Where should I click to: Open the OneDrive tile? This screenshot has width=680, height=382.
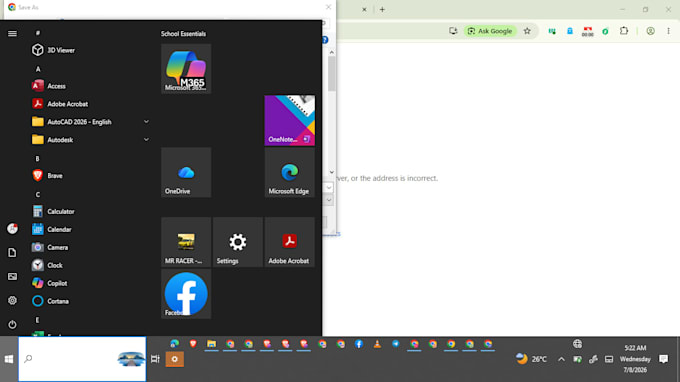[x=186, y=173]
